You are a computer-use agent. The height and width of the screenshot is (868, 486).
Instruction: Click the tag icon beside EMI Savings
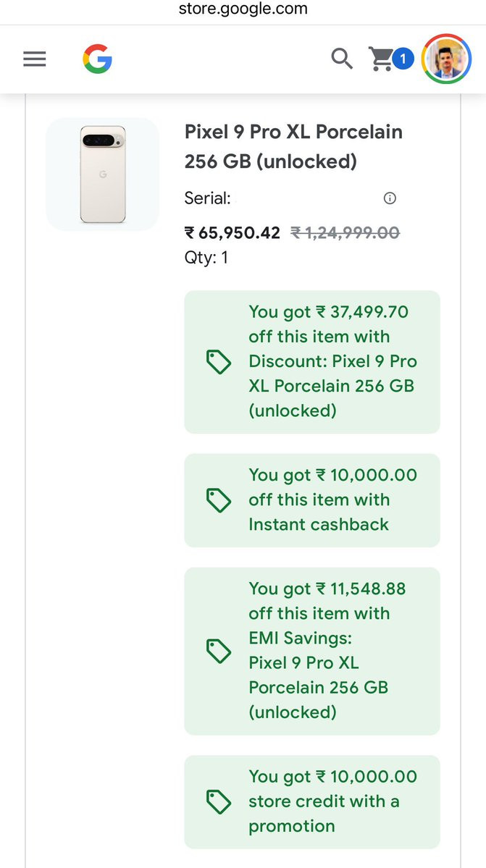(x=219, y=651)
